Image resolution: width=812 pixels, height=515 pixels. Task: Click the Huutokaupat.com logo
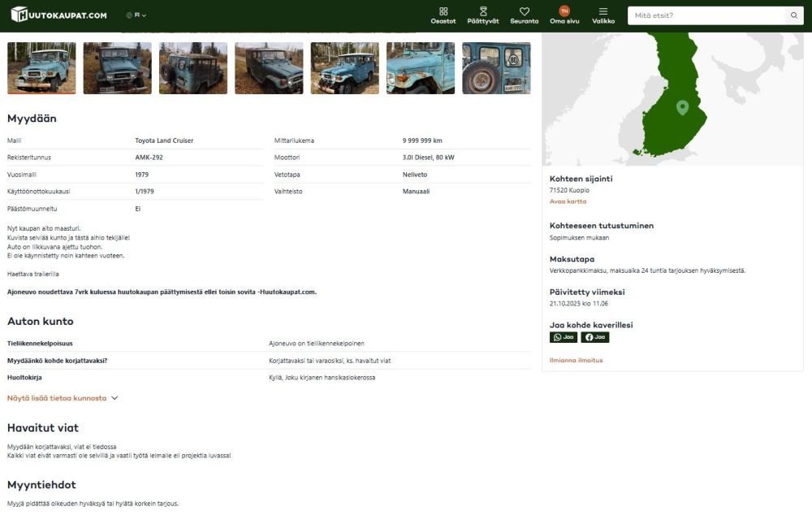pos(59,15)
